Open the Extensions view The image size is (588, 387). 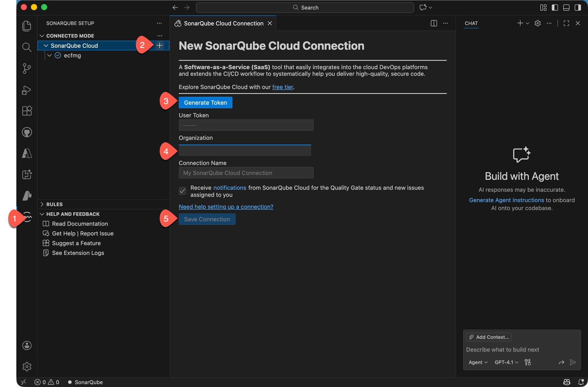[27, 111]
